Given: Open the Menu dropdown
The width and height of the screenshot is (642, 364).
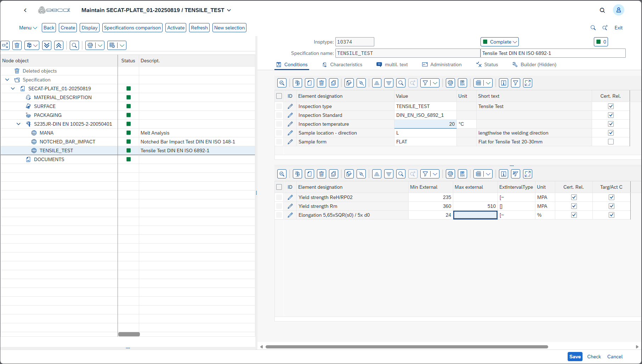Looking at the screenshot, I should pyautogui.click(x=28, y=28).
